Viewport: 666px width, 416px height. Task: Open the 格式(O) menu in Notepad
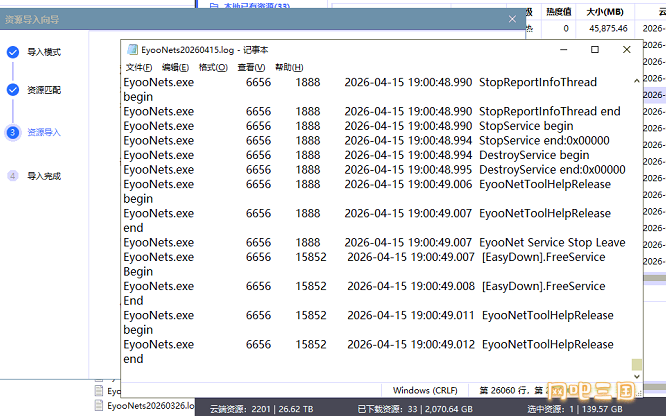pyautogui.click(x=213, y=67)
